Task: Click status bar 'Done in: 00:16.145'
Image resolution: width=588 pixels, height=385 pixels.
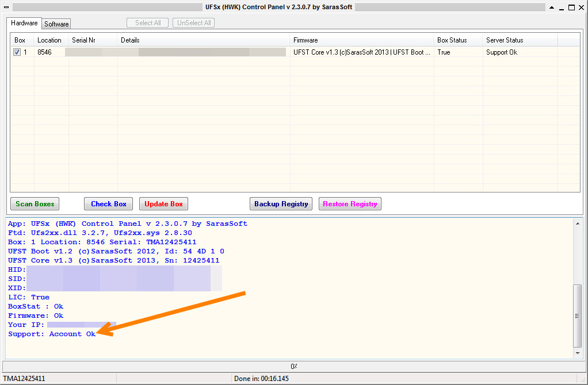Action: point(261,379)
